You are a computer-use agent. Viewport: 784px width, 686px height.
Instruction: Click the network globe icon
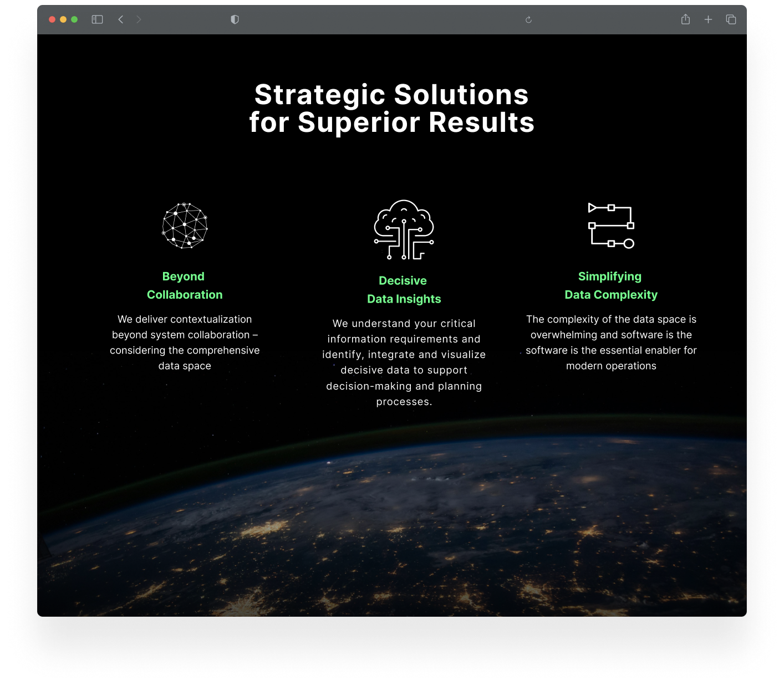[x=185, y=226]
